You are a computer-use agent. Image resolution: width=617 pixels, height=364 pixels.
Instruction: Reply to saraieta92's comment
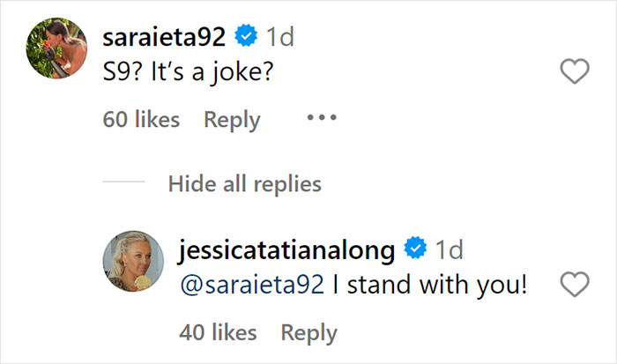point(232,119)
